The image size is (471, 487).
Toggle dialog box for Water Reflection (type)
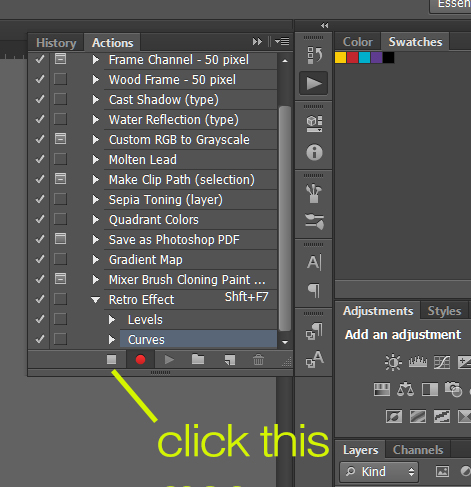coord(60,119)
